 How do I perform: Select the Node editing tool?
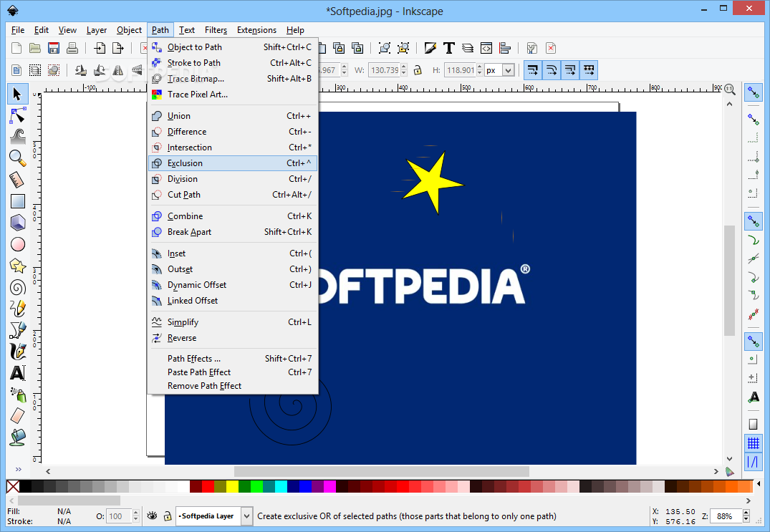17,116
